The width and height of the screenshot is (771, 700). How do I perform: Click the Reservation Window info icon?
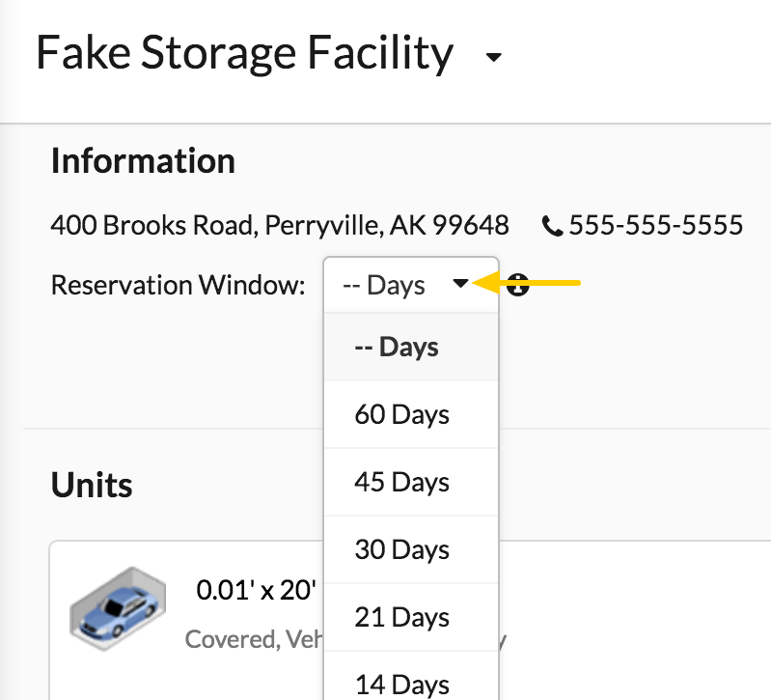pos(517,284)
